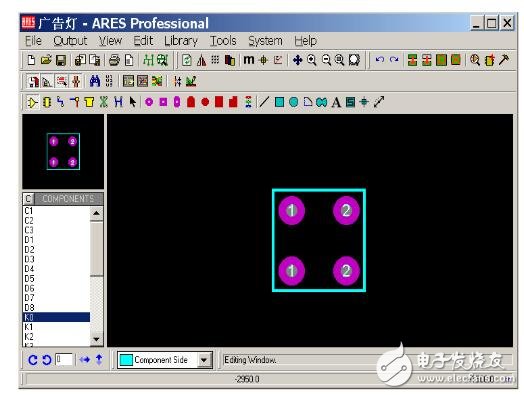Click the 'C' button beside COMPONENTS header
Image resolution: width=524 pixels, height=395 pixels.
[28, 199]
